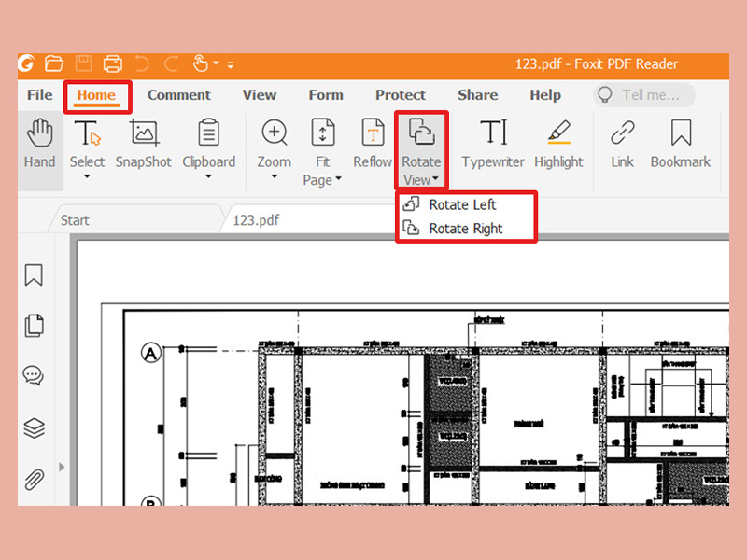Show the Comments side panel

(34, 376)
